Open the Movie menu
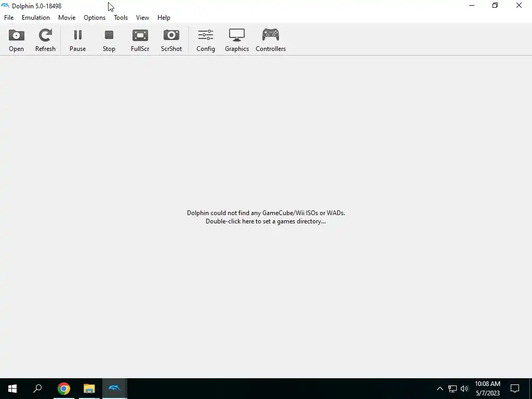 pos(67,18)
